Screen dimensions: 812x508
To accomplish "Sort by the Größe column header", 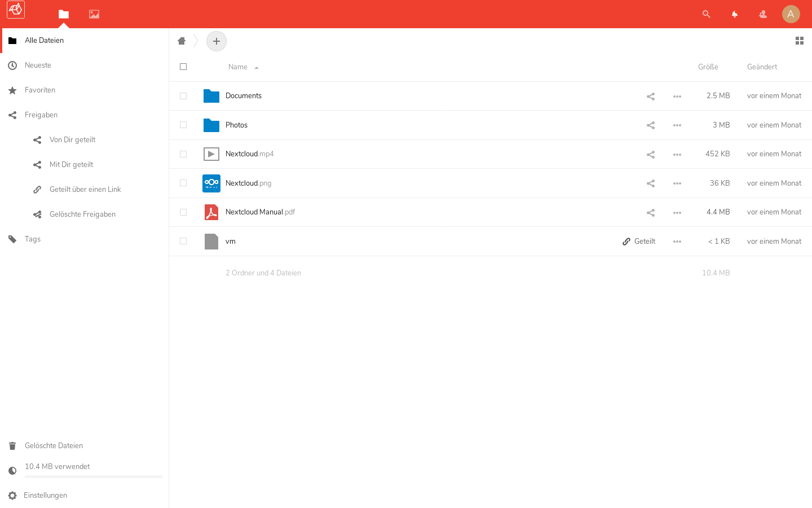I will pos(708,67).
